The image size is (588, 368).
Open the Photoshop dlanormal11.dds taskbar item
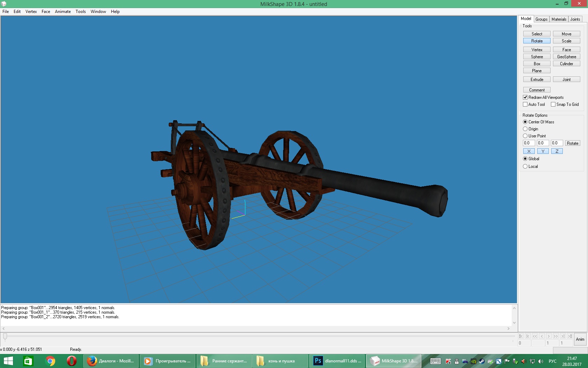(337, 361)
